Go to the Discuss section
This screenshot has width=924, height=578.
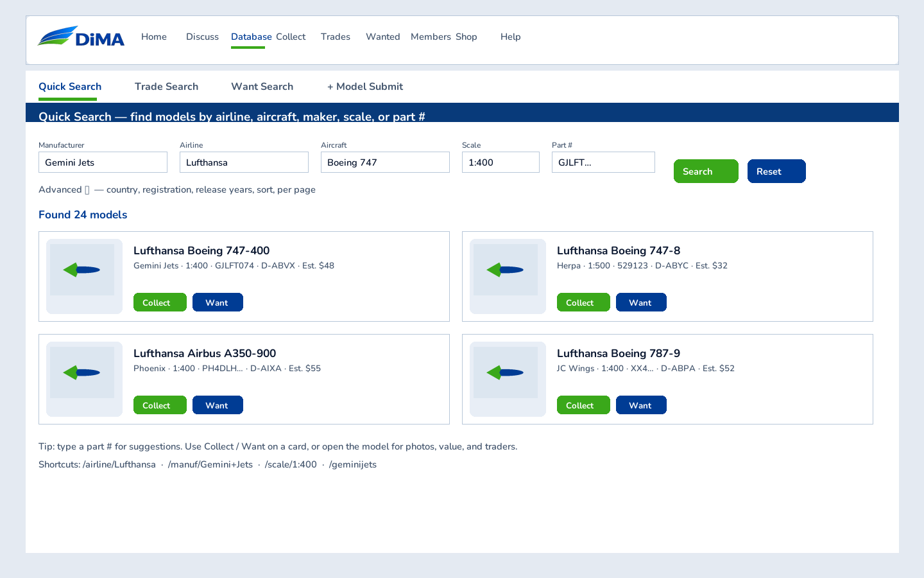[202, 37]
